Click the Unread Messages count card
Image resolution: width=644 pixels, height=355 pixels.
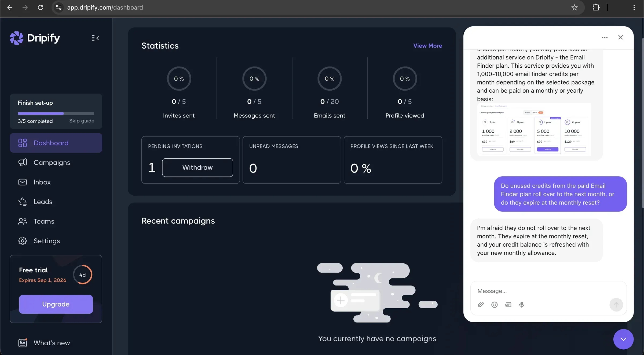(292, 160)
